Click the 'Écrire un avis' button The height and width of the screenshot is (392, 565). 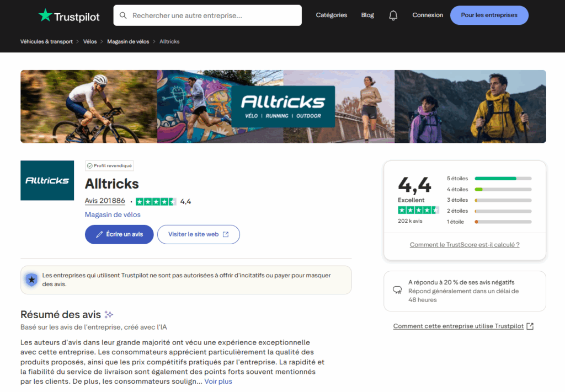tap(119, 234)
